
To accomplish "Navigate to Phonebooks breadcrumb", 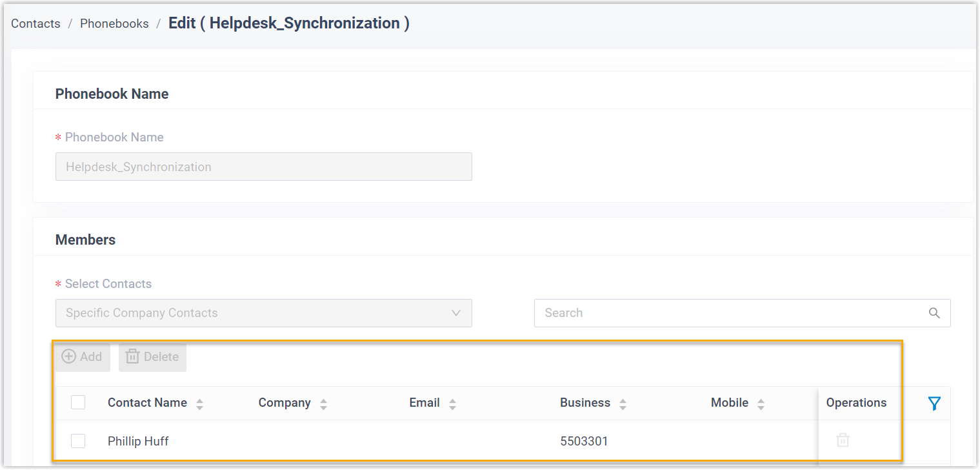I will (114, 24).
